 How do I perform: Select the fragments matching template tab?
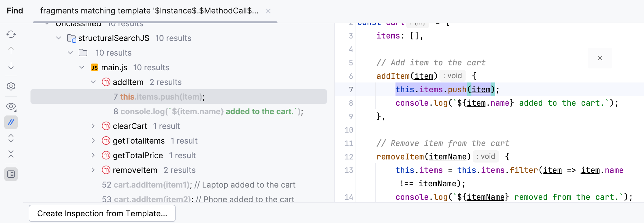[149, 11]
